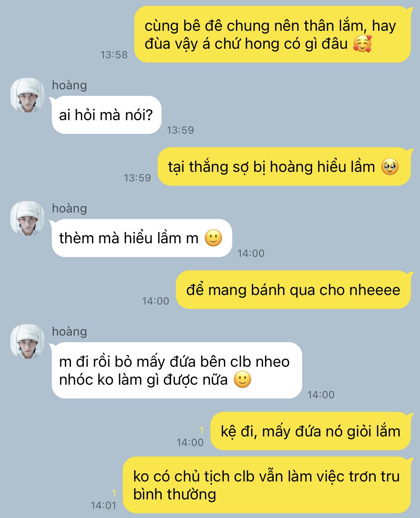Tap sender name hoàng above the clb message
The height and width of the screenshot is (518, 420).
click(69, 332)
